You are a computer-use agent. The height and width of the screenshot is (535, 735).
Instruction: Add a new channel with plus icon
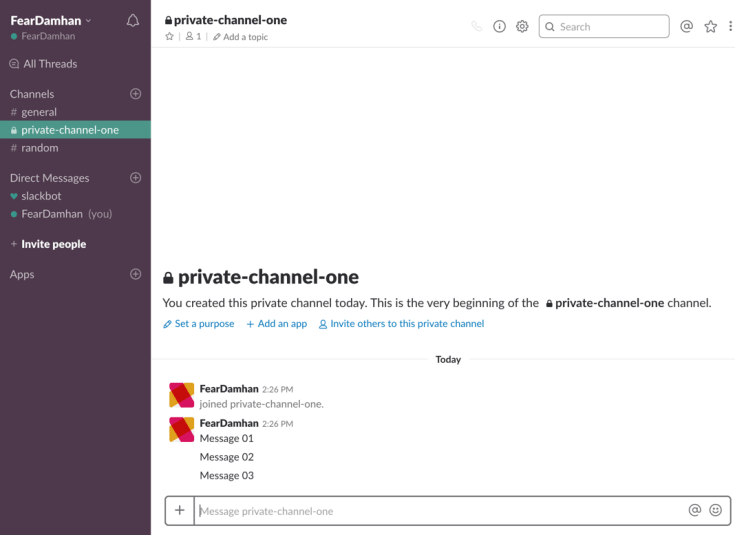tap(136, 94)
